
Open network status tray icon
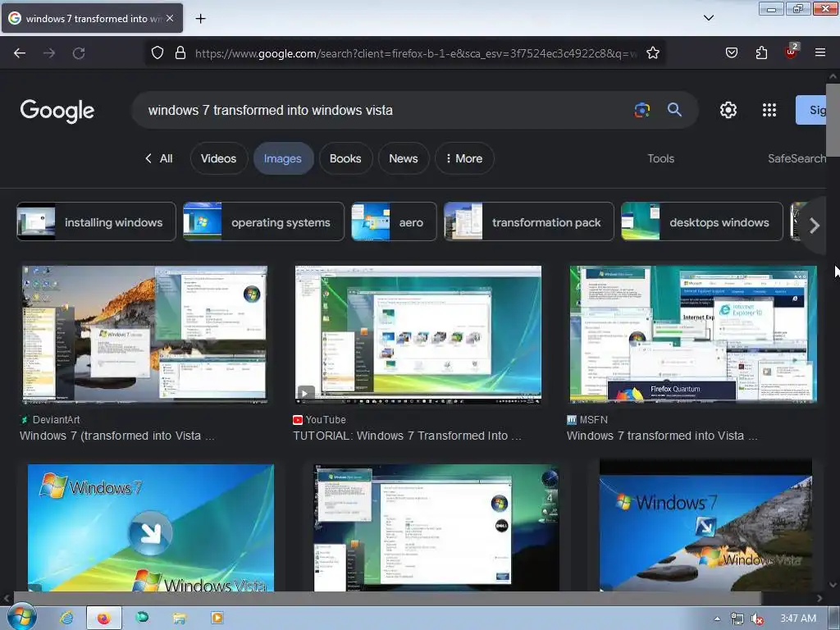coord(737,619)
